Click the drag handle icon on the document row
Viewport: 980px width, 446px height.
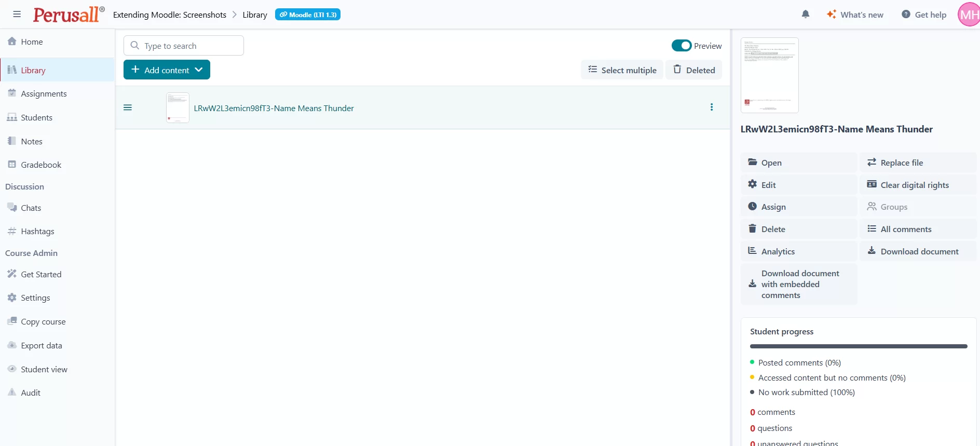128,107
